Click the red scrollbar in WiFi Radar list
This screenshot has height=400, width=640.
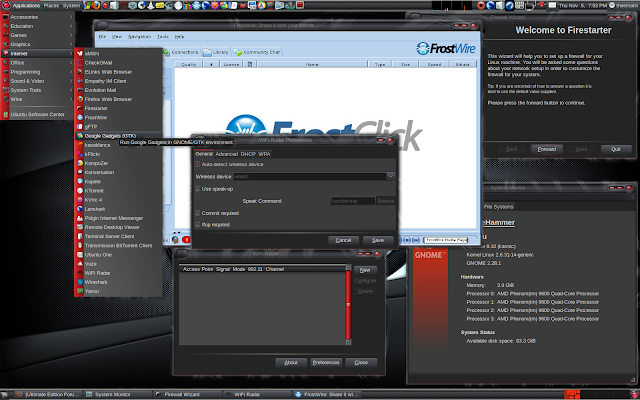(x=348, y=304)
